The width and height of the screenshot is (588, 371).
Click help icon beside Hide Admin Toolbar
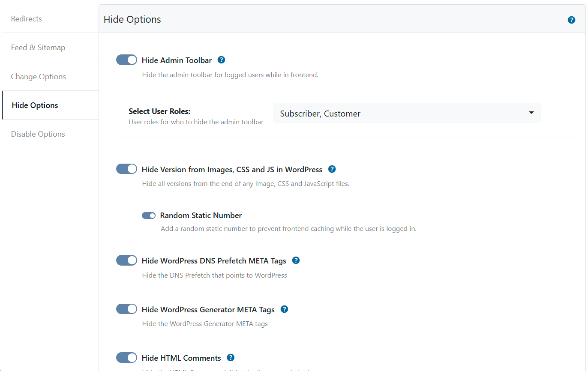[x=221, y=60]
